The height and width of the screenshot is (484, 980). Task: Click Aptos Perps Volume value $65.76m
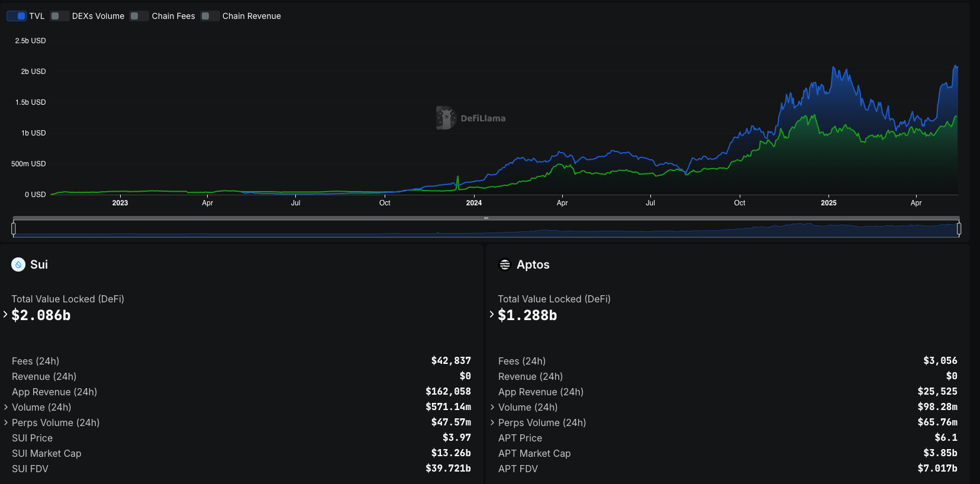(937, 422)
